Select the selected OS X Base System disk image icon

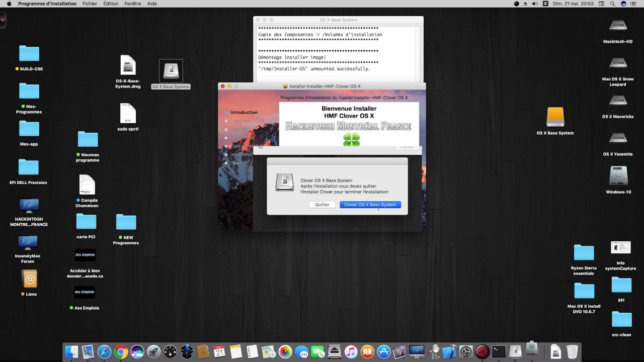(171, 71)
